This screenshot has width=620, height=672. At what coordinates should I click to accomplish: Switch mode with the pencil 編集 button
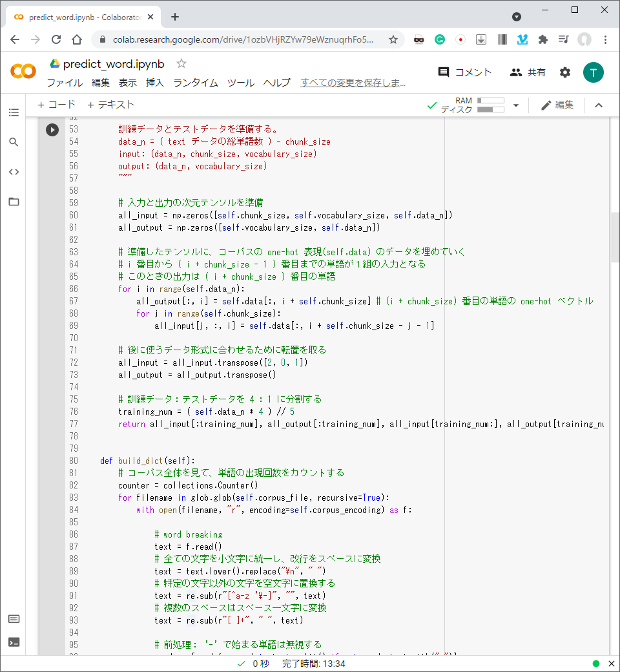click(557, 105)
